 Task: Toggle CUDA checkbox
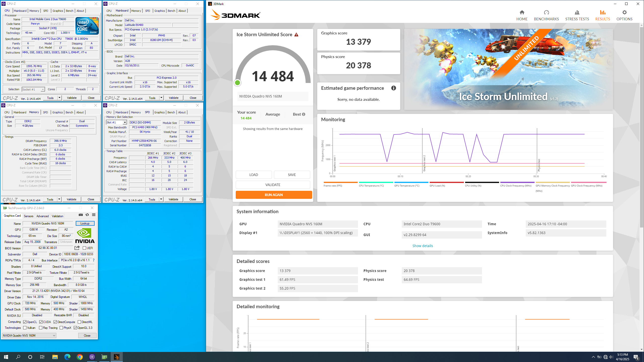pos(41,322)
